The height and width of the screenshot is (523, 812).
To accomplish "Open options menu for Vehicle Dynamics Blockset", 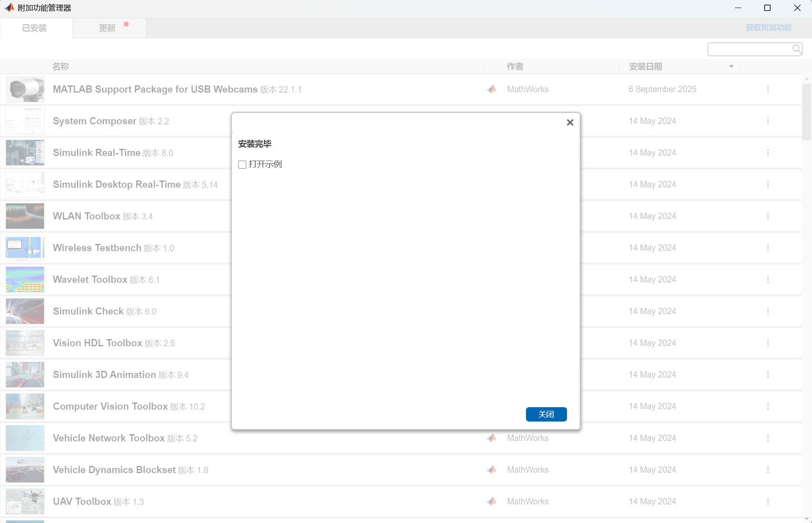I will (768, 470).
